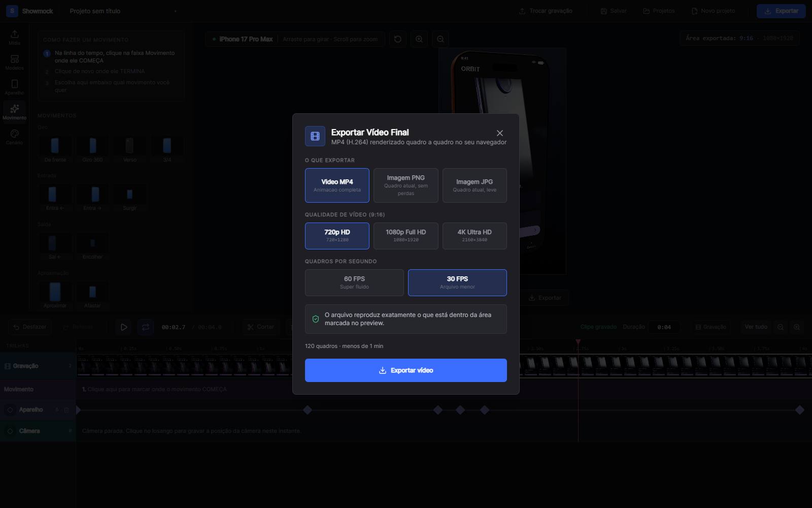812x508 pixels.
Task: Open Mídia panel in left sidebar
Action: [14, 37]
